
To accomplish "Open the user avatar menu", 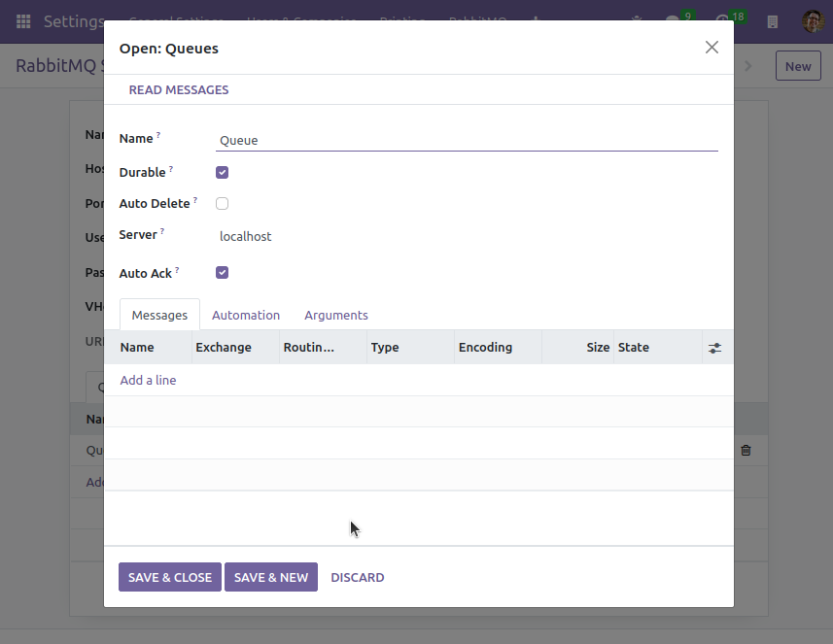I will [x=813, y=21].
